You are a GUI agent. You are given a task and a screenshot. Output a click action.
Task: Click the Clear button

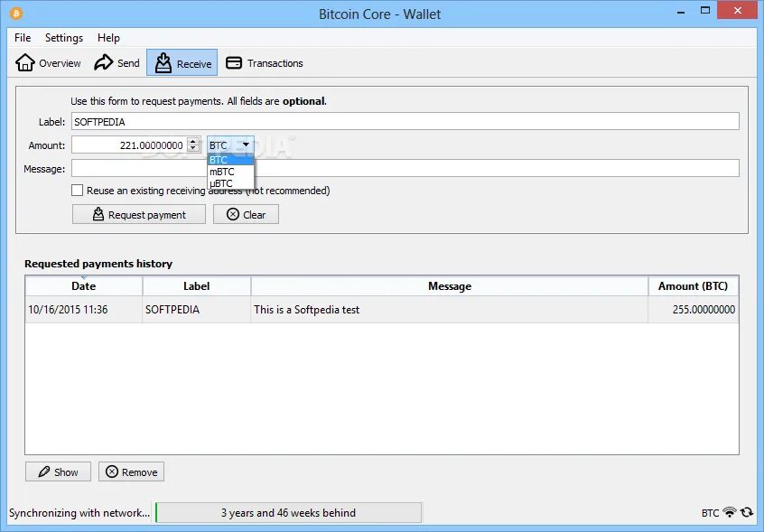point(246,214)
